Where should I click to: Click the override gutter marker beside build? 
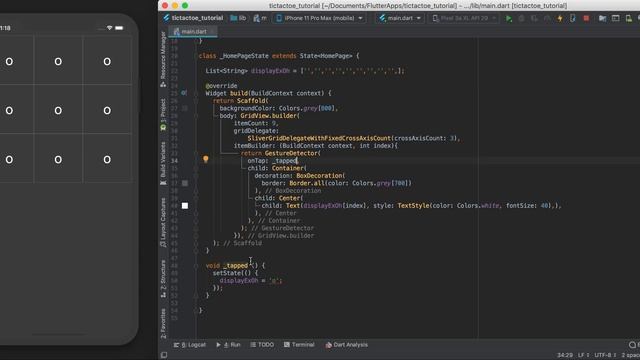coord(184,93)
